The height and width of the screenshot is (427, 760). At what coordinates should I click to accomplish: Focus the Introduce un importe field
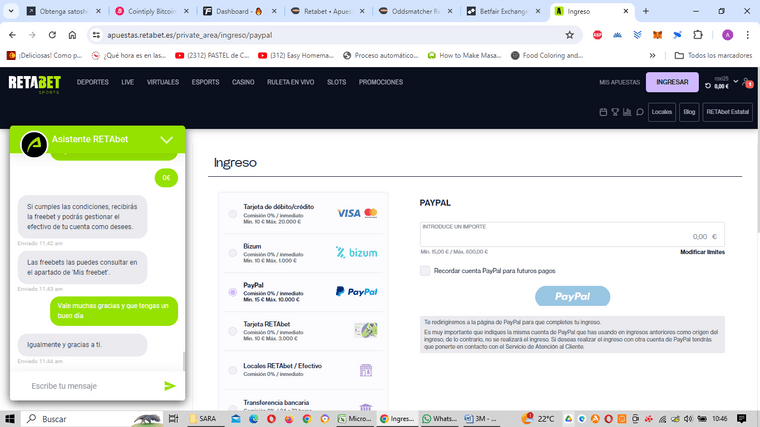[x=572, y=235]
